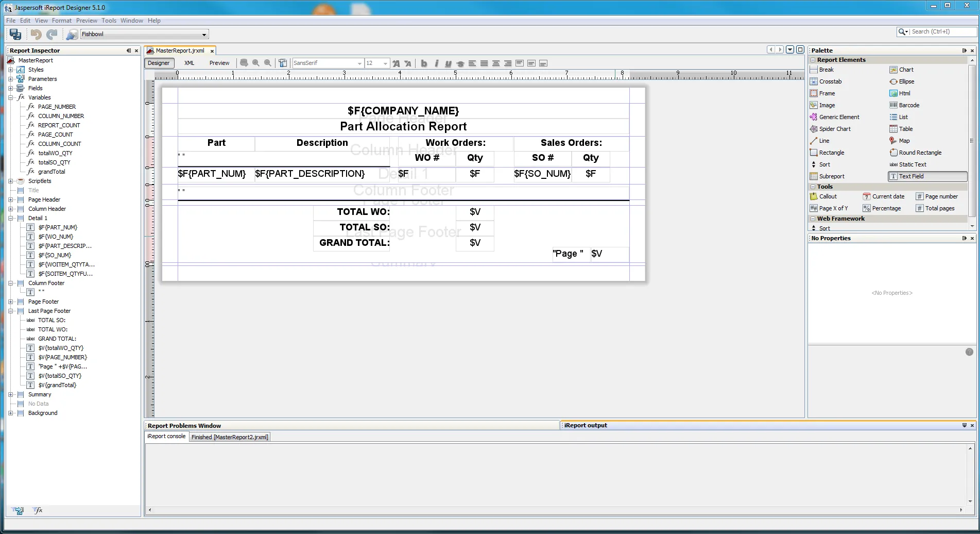Pick the Callout tool in the palette
This screenshot has height=534, width=980.
[x=823, y=196]
